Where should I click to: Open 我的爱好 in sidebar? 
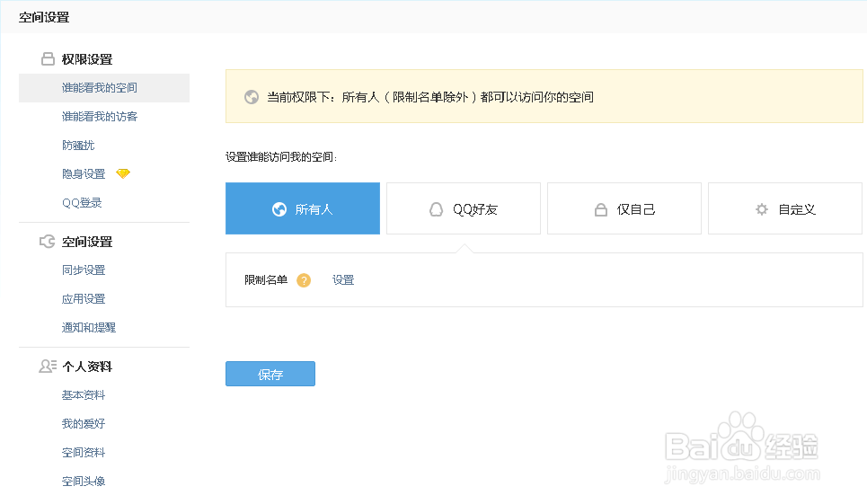[84, 424]
